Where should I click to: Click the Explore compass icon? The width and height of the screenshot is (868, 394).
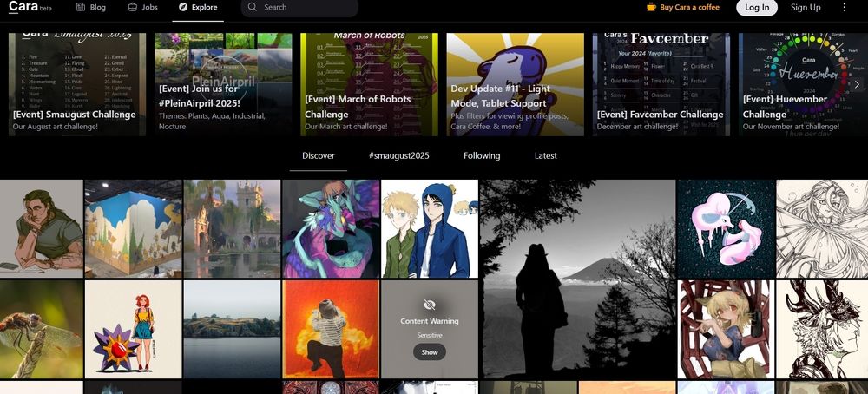point(183,7)
